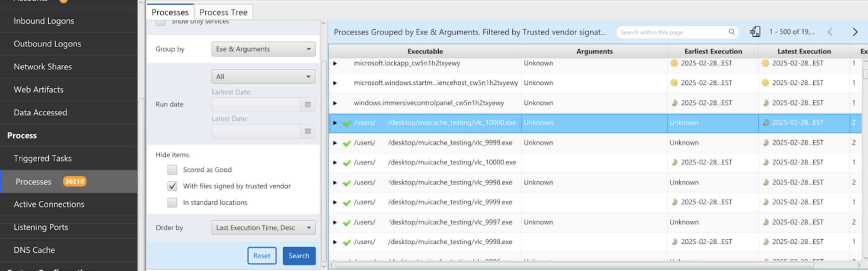Open the Order by dropdown
Viewport: 868px width, 271px height.
263,228
